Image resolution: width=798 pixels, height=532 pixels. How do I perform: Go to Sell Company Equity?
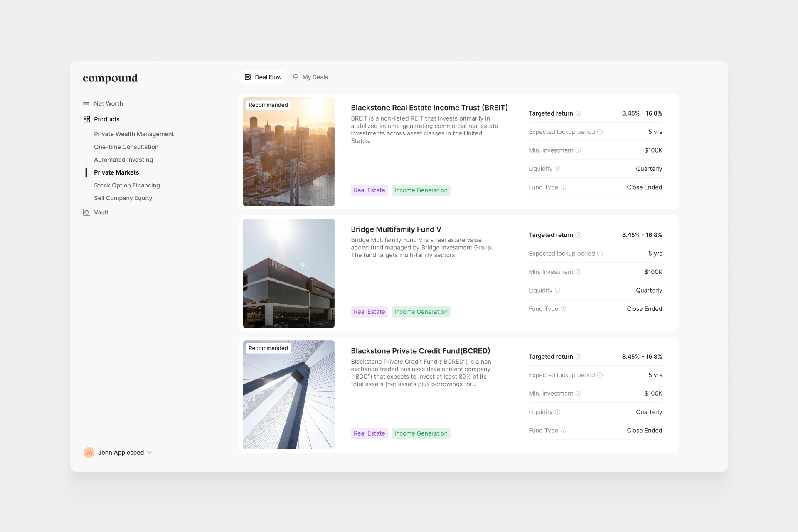123,198
